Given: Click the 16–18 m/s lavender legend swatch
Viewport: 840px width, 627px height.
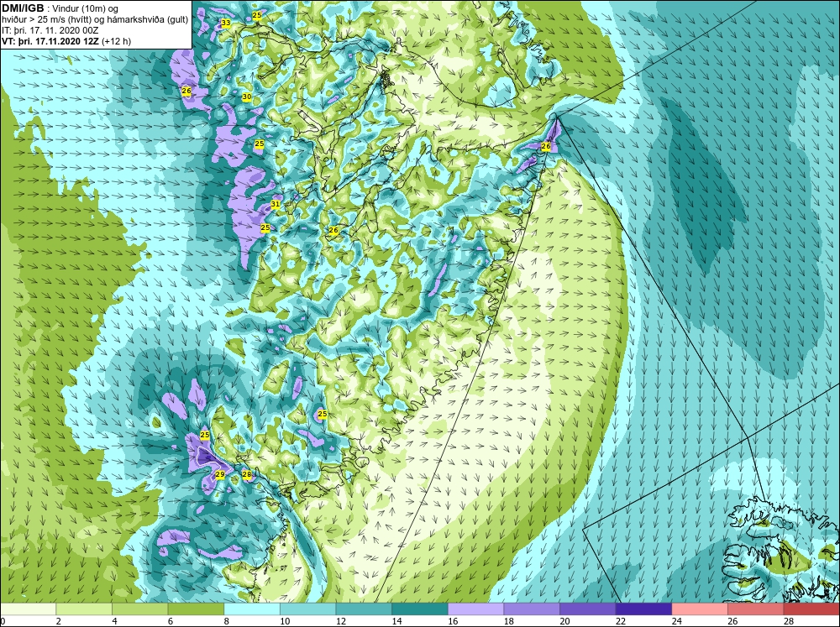Looking at the screenshot, I should coord(475,609).
